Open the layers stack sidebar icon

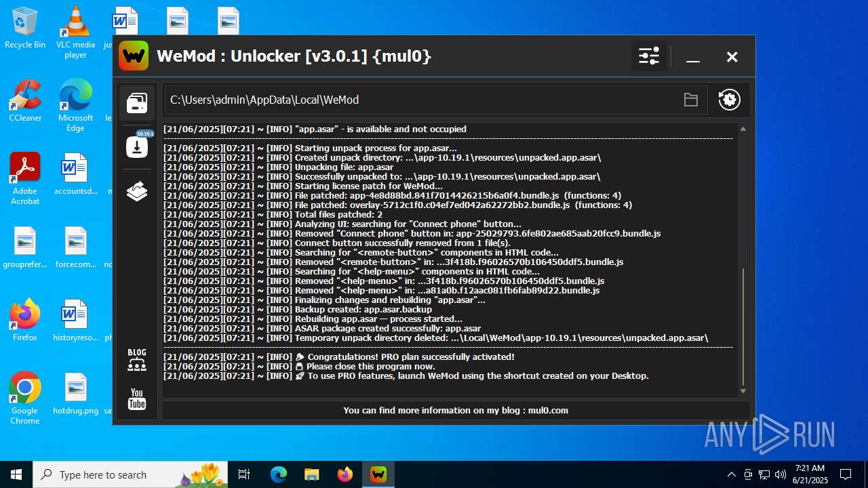point(137,191)
